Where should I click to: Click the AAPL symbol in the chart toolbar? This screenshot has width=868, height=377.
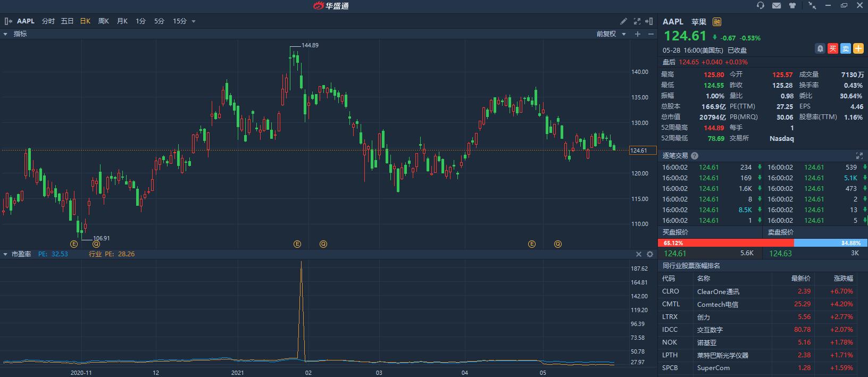[26, 21]
